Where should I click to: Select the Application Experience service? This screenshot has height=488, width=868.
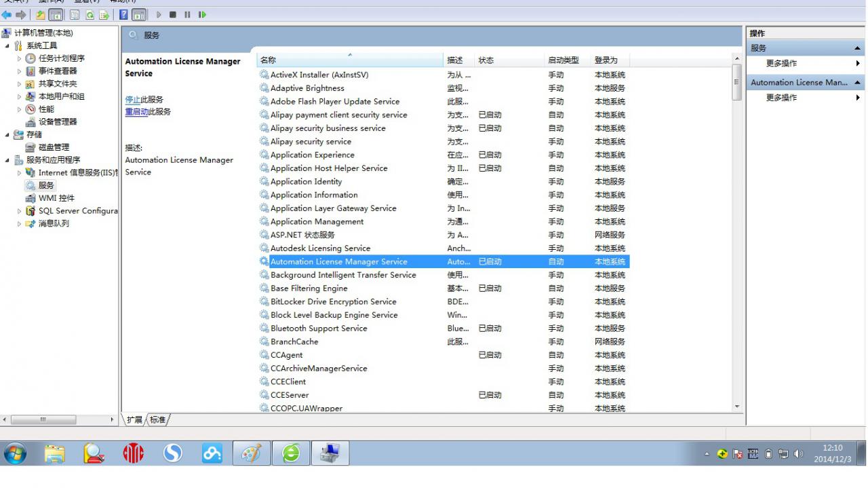click(443, 155)
